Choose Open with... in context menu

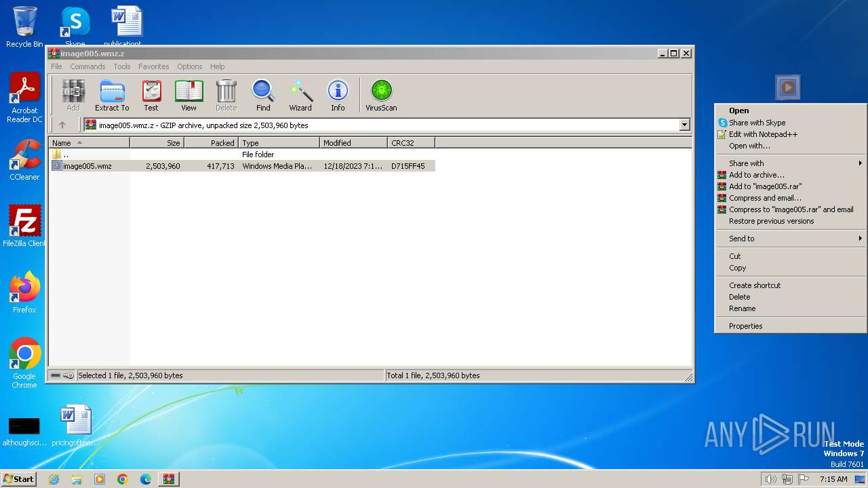coord(790,146)
